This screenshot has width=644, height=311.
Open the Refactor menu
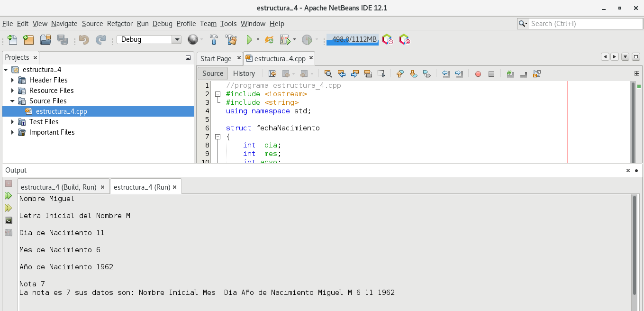[x=119, y=24]
